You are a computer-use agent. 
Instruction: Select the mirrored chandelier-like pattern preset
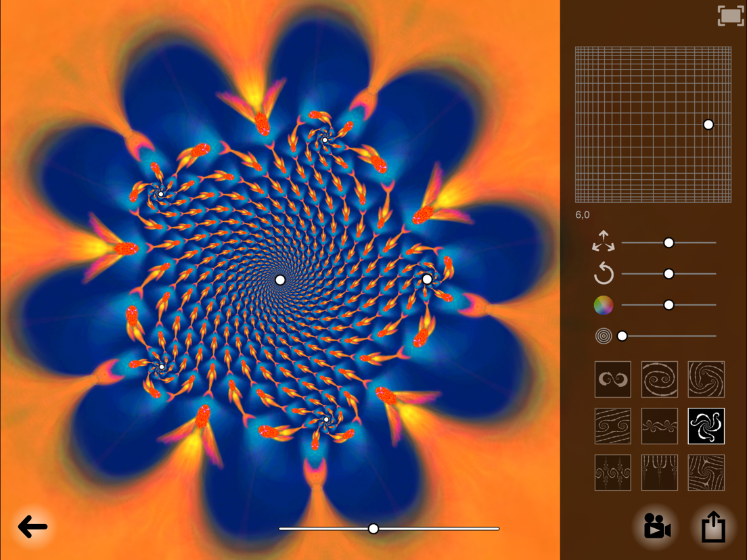[x=612, y=472]
